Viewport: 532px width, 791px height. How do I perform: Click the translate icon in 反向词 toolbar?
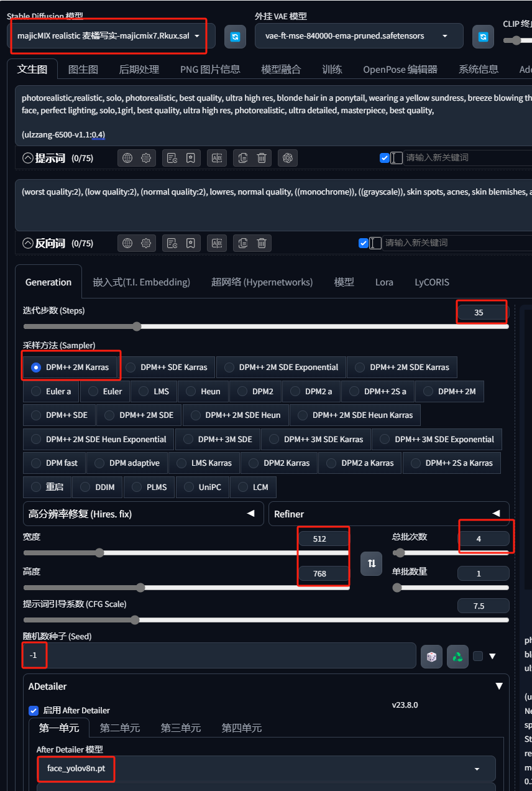(217, 243)
